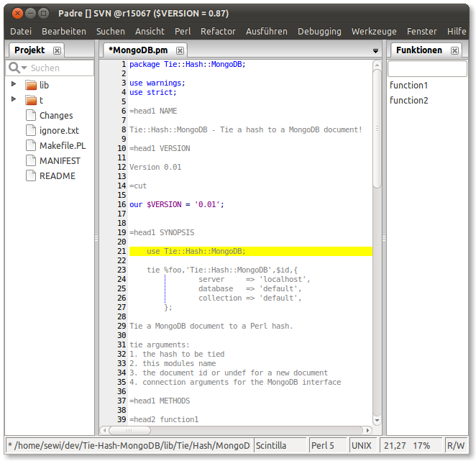Click the horizontal scrollbar left arrow
The height and width of the screenshot is (461, 476).
click(x=104, y=430)
